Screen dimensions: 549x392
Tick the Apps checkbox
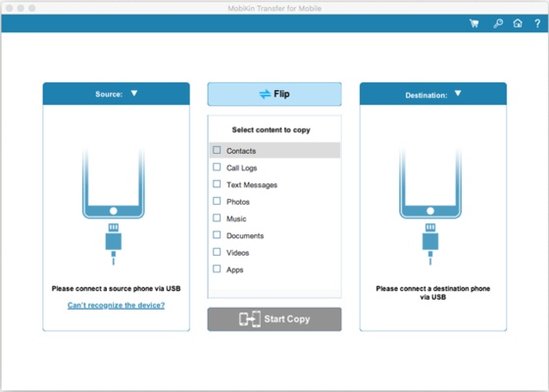click(x=217, y=269)
